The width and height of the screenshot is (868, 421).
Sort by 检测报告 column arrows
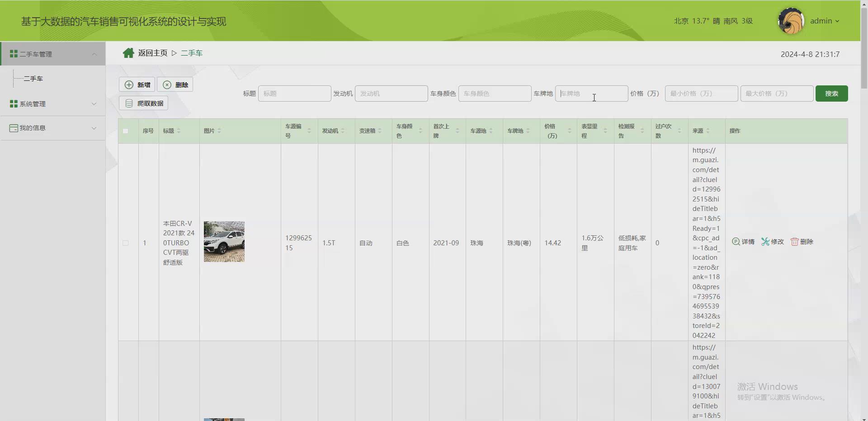[x=642, y=131]
